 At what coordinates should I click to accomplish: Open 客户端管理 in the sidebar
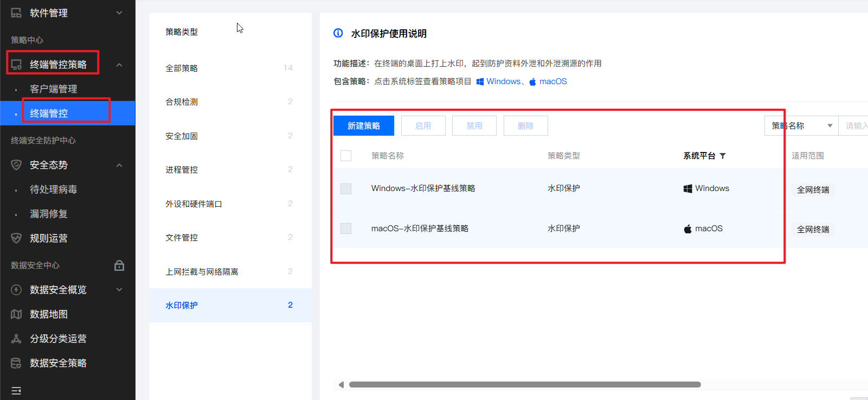[x=54, y=89]
